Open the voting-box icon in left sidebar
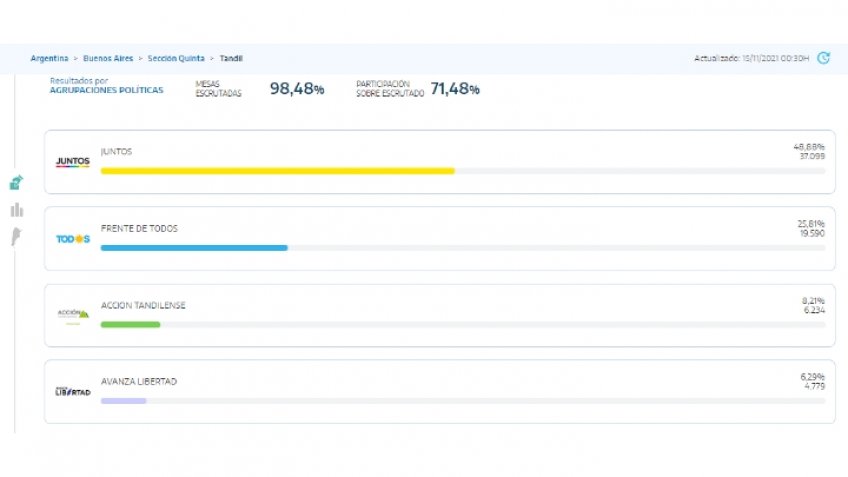This screenshot has height=477, width=848. [16, 182]
